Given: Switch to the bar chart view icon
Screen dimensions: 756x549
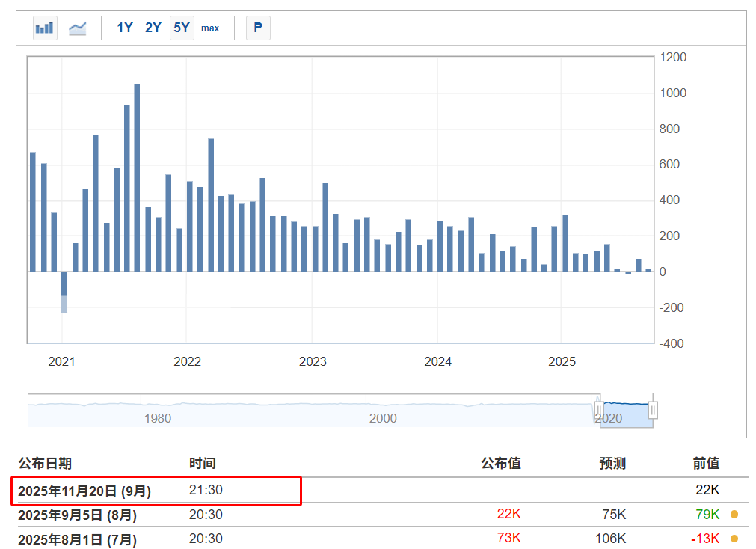Looking at the screenshot, I should [x=45, y=28].
